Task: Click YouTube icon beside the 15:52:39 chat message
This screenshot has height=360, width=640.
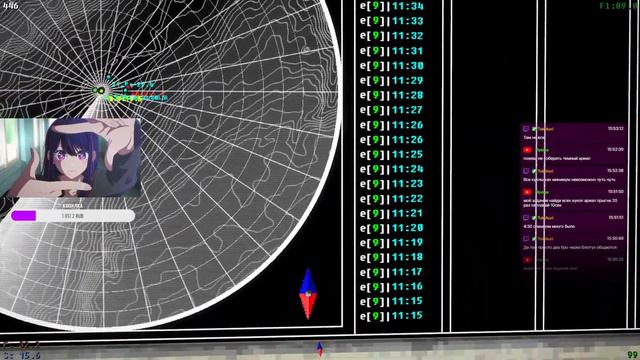Action: pos(527,150)
